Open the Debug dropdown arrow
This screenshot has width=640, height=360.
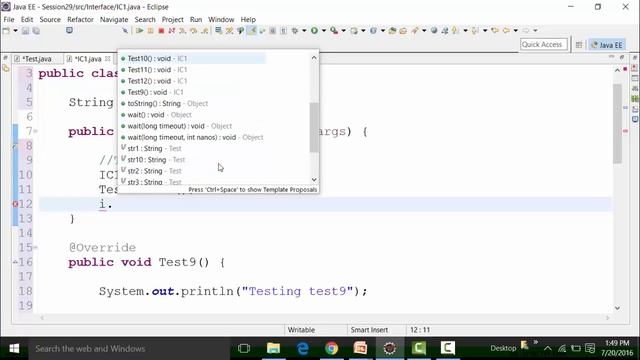click(x=304, y=31)
